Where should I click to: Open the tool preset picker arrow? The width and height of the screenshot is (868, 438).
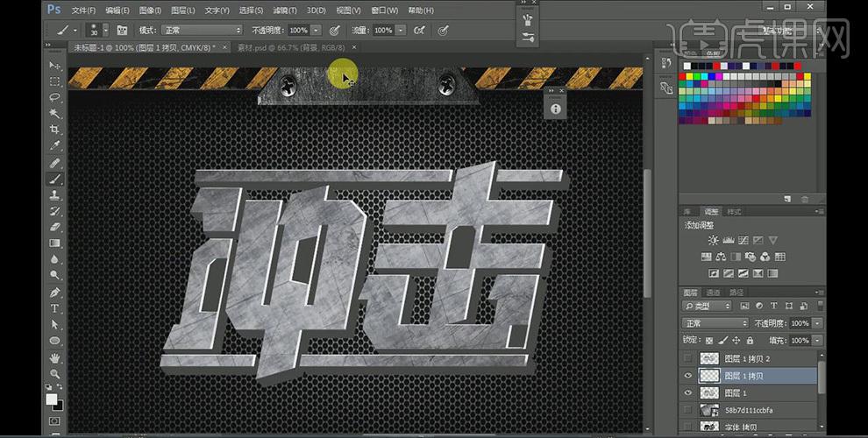[75, 31]
